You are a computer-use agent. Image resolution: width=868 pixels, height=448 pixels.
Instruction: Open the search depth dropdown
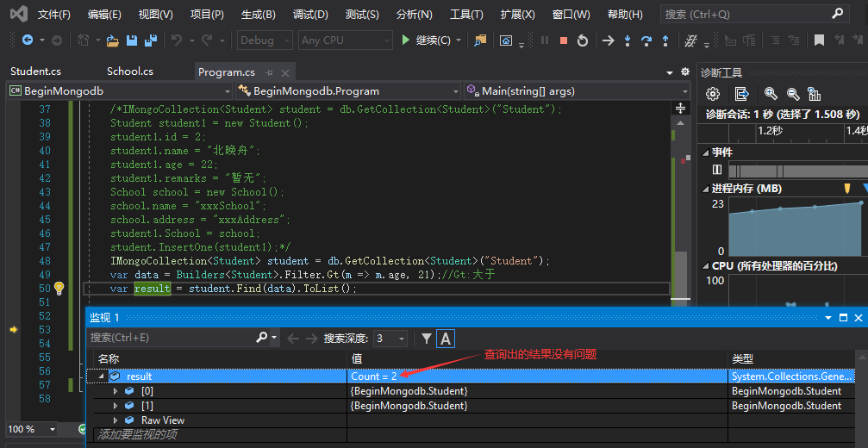pos(390,339)
